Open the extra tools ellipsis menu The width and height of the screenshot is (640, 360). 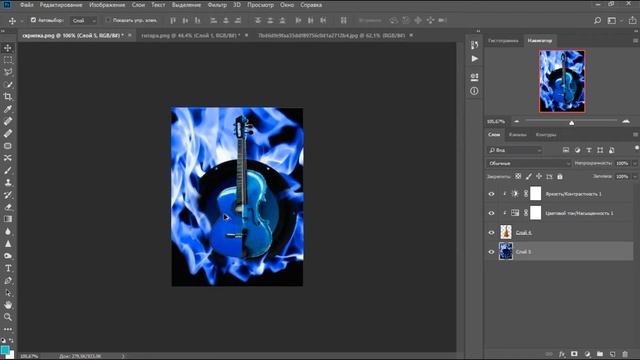tap(8, 329)
